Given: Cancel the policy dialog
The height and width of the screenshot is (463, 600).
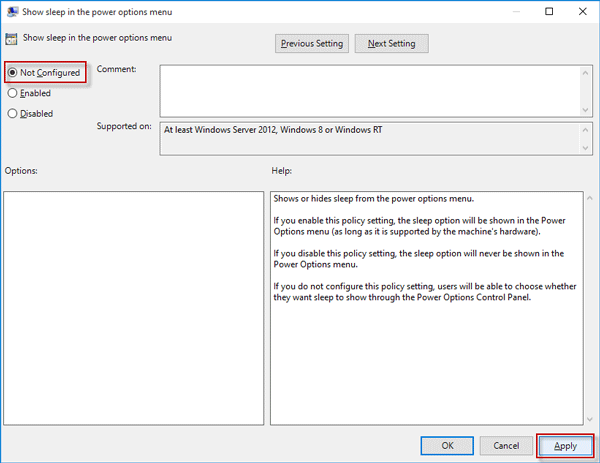Looking at the screenshot, I should [506, 446].
